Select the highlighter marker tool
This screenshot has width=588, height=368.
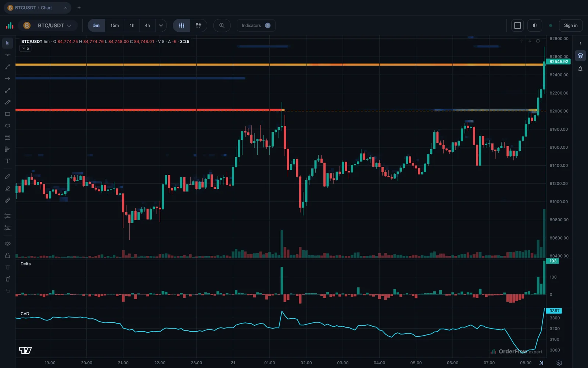point(7,188)
